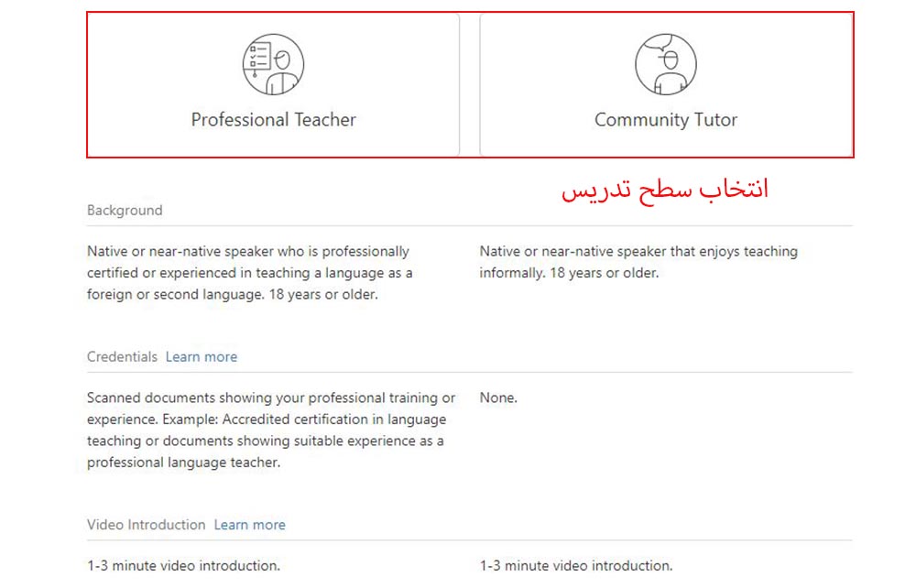
Task: Click the Background section heading
Action: (125, 211)
